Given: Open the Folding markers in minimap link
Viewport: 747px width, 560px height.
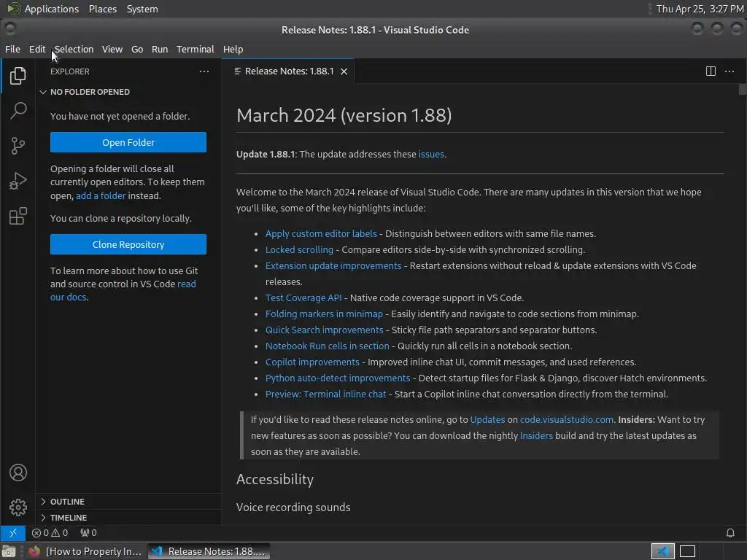Looking at the screenshot, I should click(x=324, y=314).
